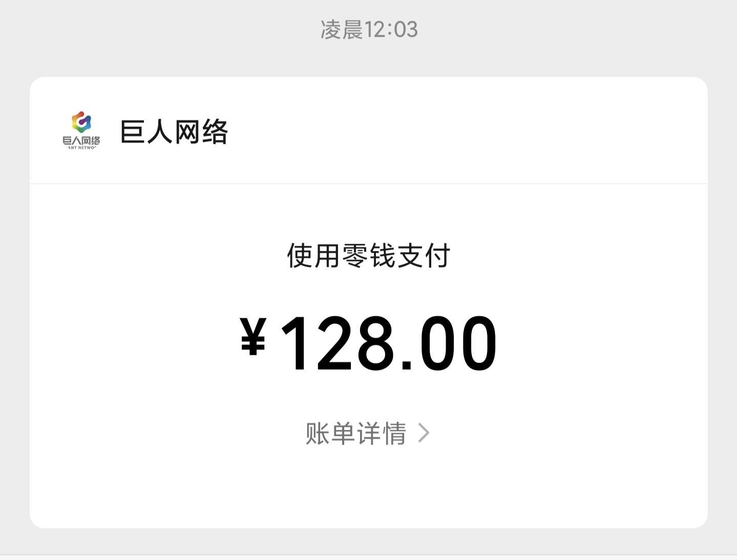Open 账单详情 bill details
The image size is (737, 560).
tap(356, 433)
